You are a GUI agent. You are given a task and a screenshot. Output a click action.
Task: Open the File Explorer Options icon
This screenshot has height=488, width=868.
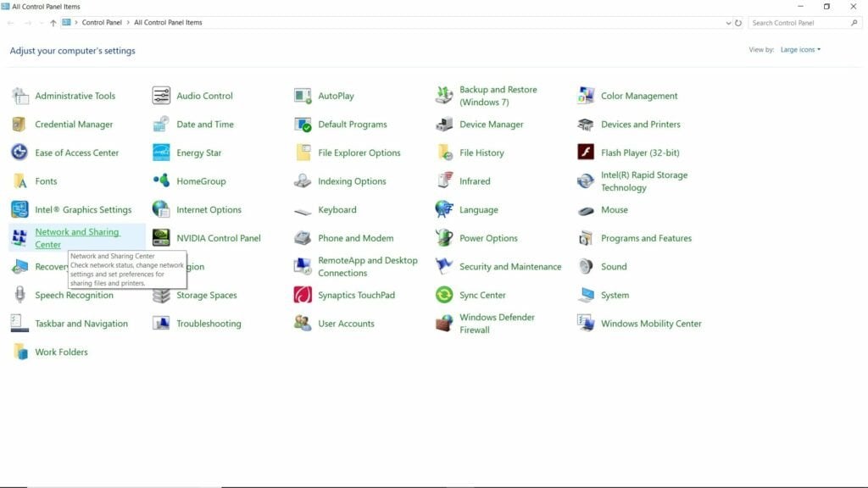click(x=303, y=152)
